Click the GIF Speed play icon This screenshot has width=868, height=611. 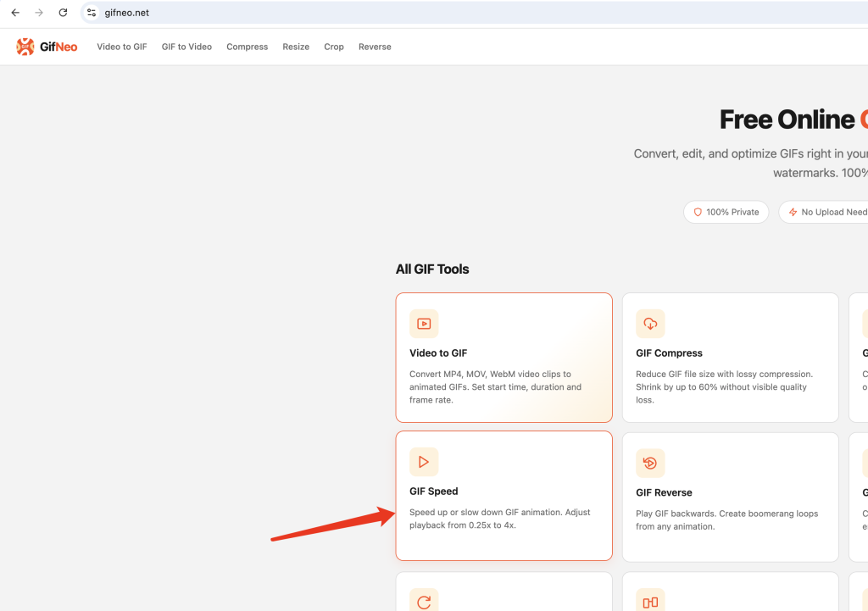click(x=424, y=462)
